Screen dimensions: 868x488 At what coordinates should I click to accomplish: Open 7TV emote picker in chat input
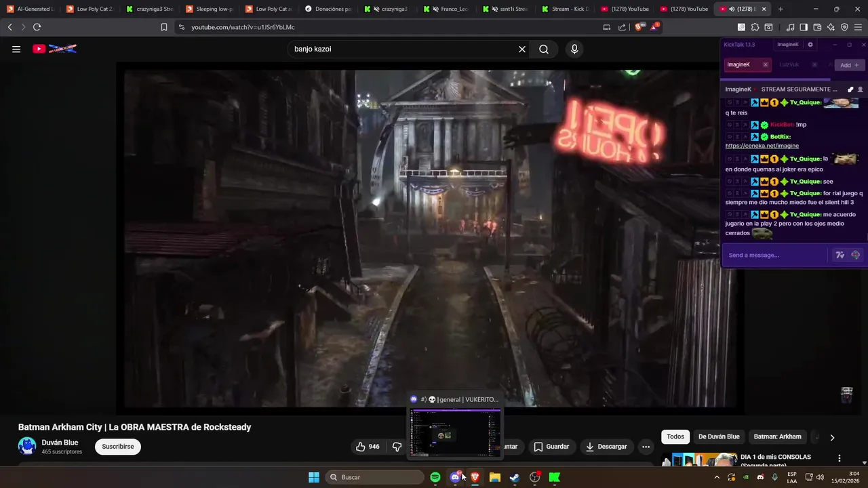840,255
